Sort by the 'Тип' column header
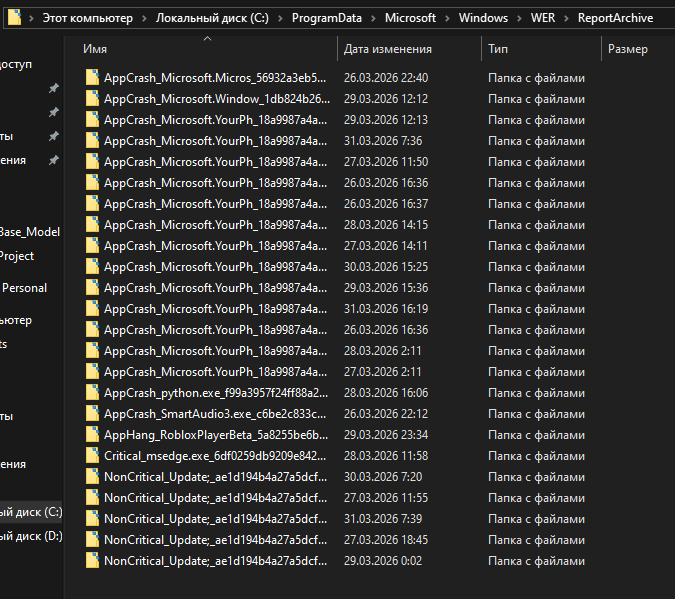The height and width of the screenshot is (599, 675). (x=541, y=49)
